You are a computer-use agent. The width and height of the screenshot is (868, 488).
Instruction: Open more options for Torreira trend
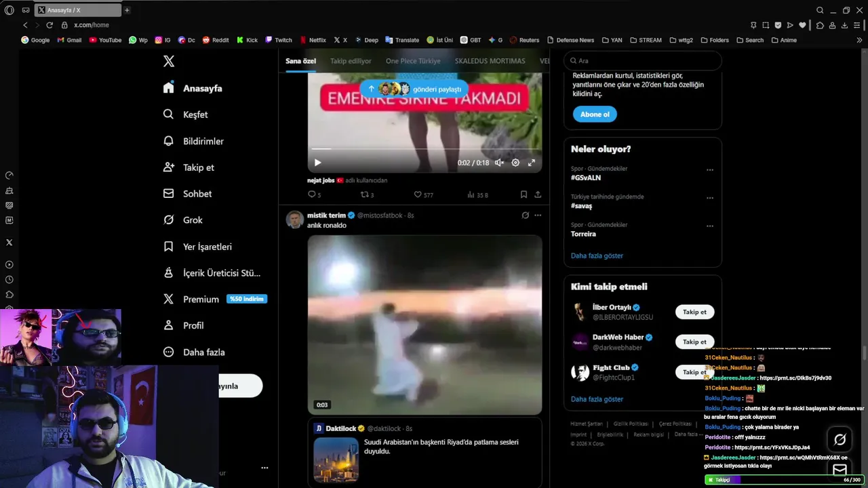coord(710,226)
